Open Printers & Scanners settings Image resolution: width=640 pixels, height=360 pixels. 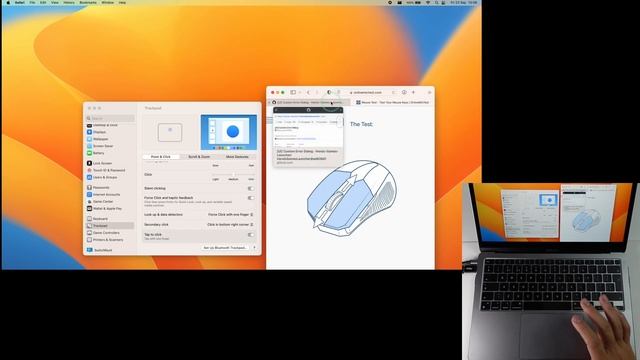point(108,240)
